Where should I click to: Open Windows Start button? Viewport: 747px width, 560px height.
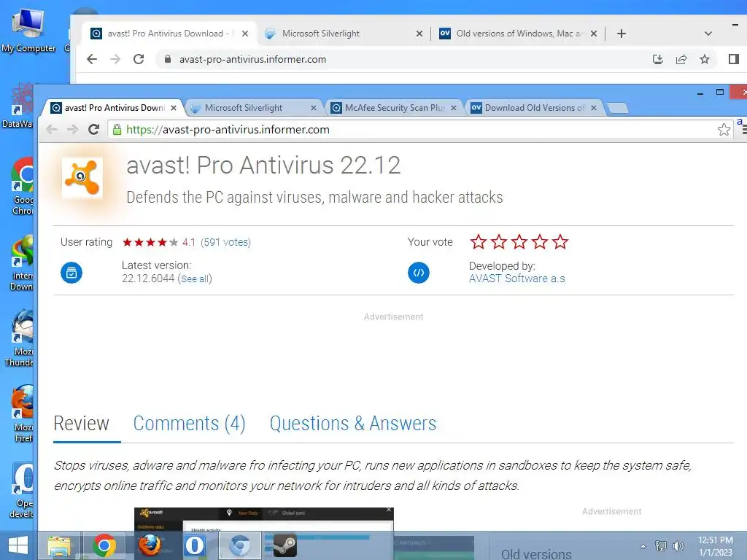coord(18,545)
